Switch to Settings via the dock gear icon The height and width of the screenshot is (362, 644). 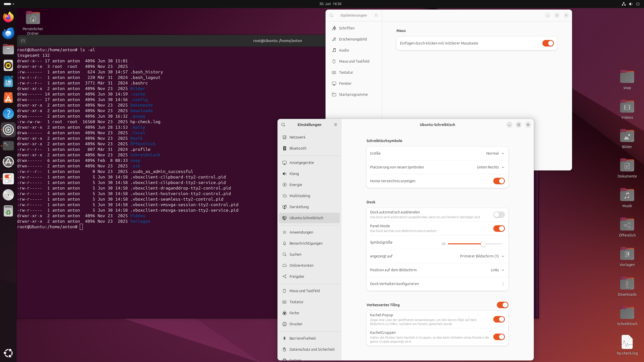coord(8,130)
